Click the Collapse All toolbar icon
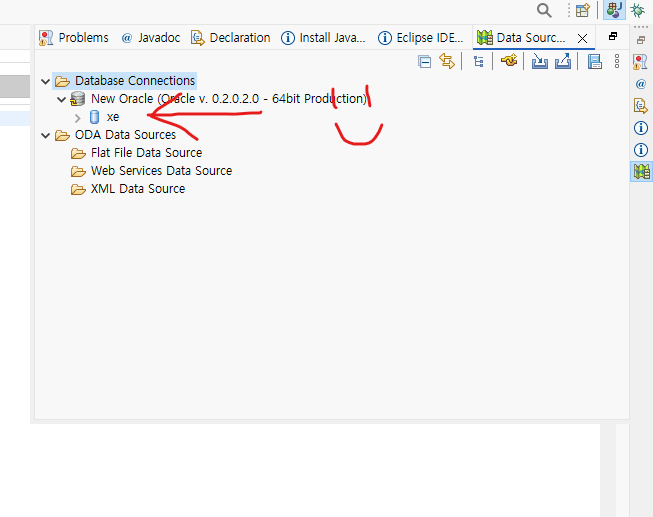 pos(424,62)
